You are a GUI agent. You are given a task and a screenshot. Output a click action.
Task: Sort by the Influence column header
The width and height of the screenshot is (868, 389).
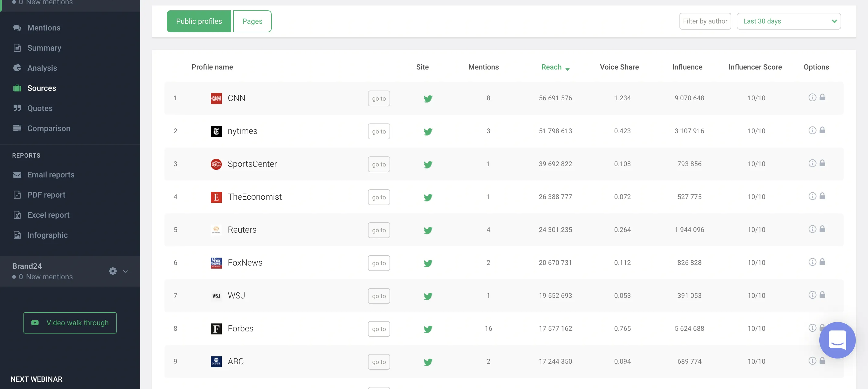coord(687,67)
